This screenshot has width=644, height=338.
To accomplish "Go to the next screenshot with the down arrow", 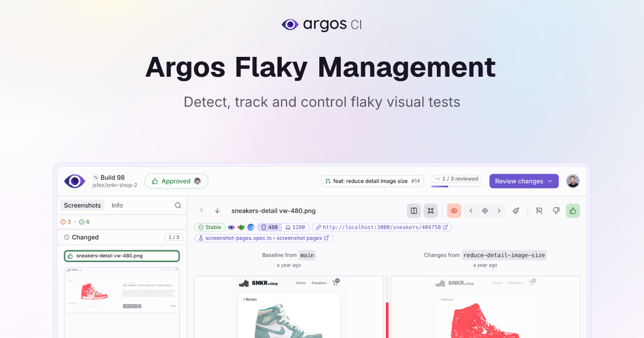I will pyautogui.click(x=217, y=211).
